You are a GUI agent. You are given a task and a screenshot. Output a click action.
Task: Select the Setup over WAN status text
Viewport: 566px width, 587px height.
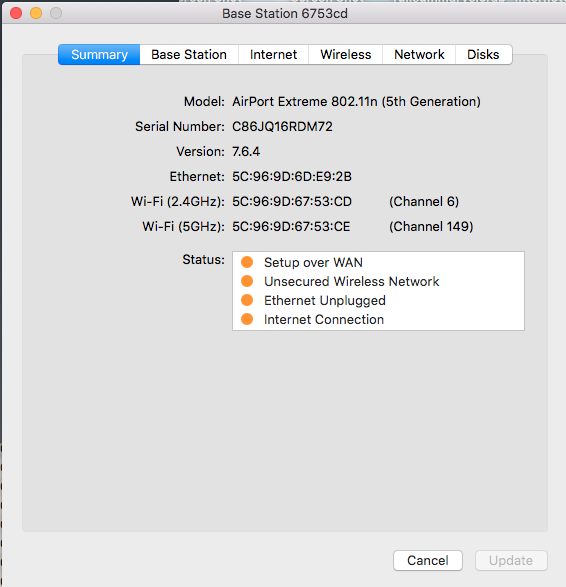tap(313, 262)
